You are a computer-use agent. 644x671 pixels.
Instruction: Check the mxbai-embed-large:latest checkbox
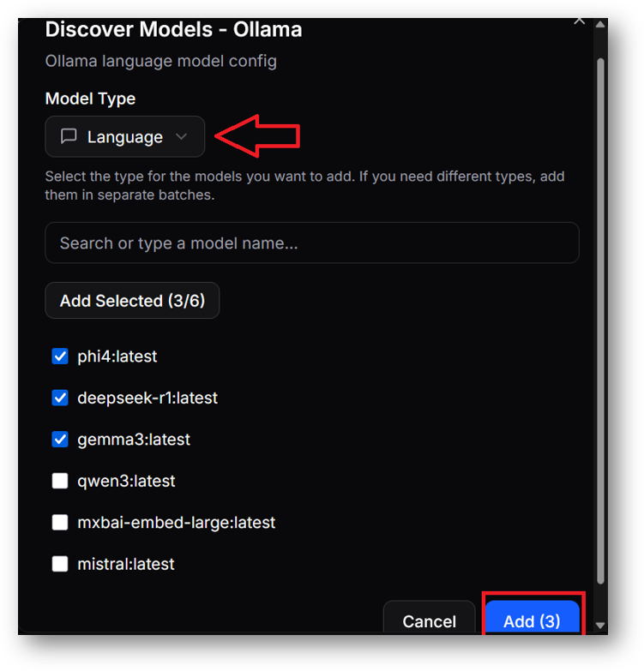pyautogui.click(x=60, y=522)
